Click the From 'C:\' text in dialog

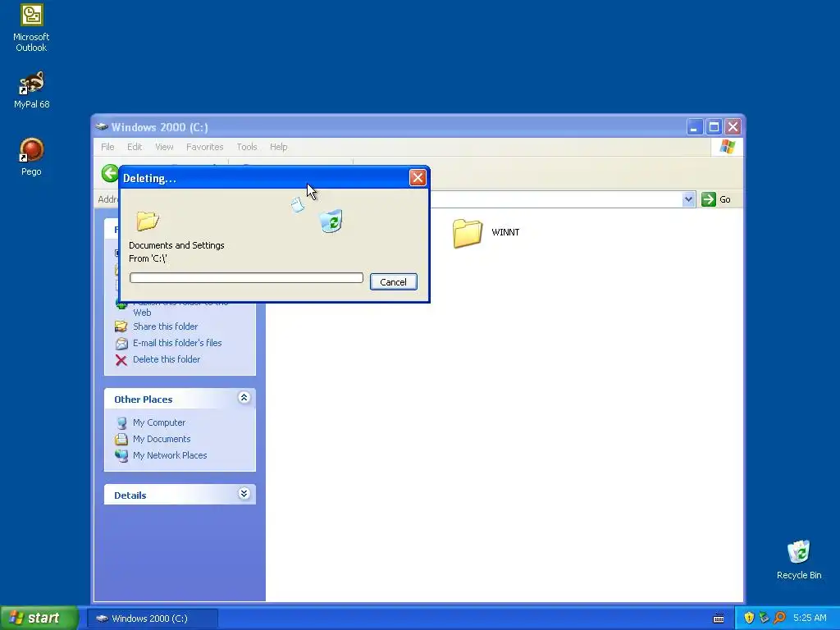coord(148,258)
